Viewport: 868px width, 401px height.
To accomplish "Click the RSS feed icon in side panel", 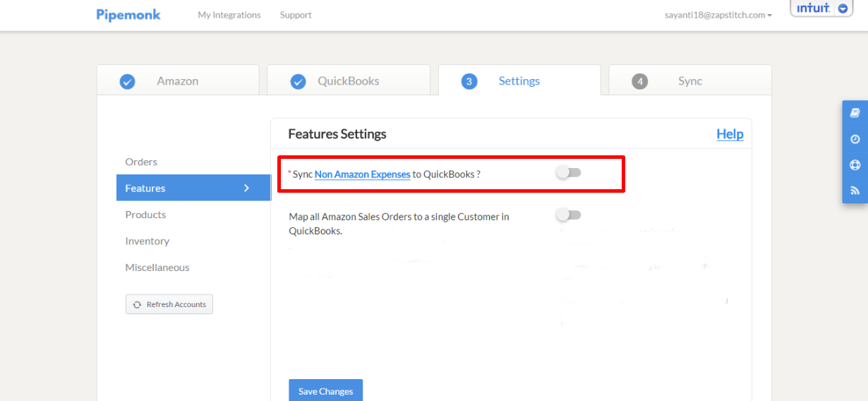I will 855,191.
